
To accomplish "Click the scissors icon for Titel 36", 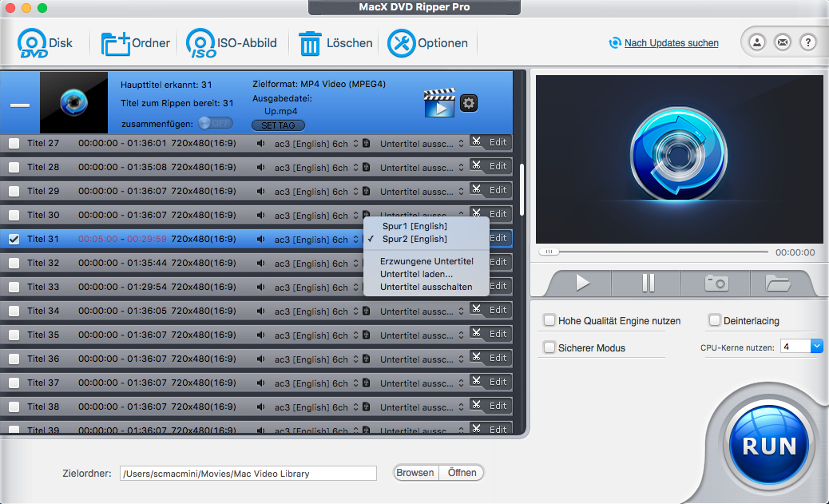I will coord(476,357).
